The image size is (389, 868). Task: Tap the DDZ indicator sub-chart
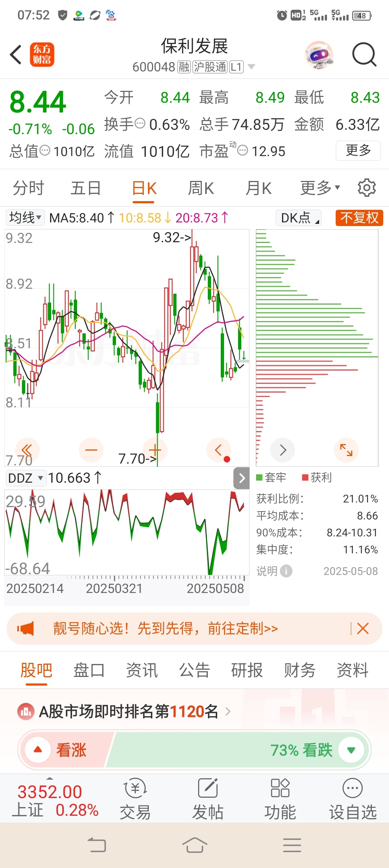(127, 532)
